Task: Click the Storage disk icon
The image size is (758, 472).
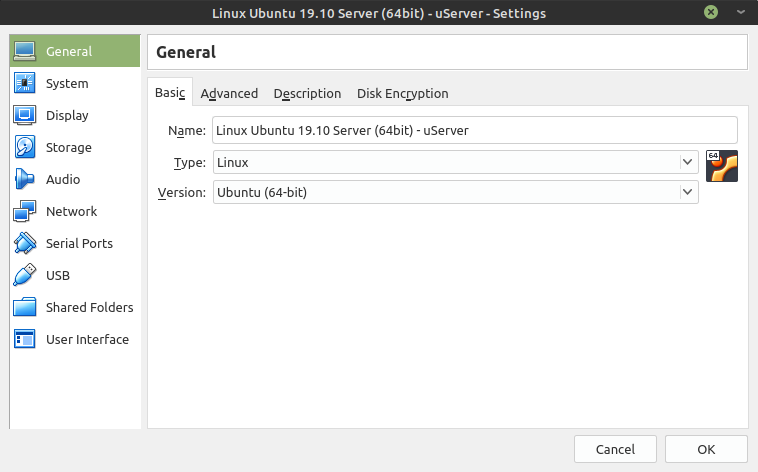Action: 24,147
